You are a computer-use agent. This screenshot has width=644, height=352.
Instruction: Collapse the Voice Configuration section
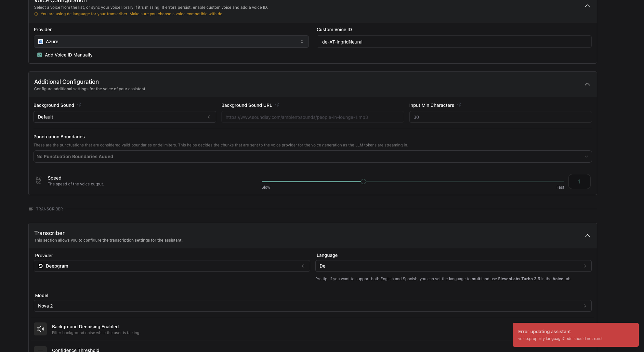[x=587, y=6]
